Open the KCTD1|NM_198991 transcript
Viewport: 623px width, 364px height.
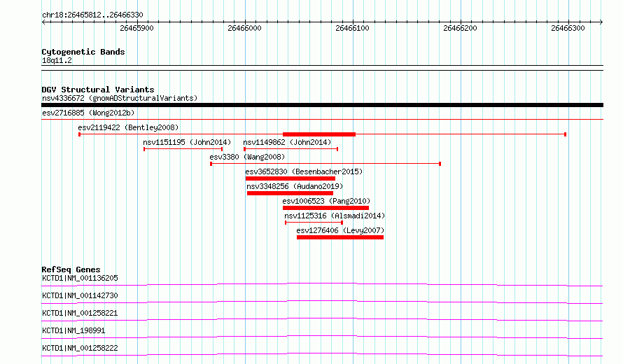click(73, 330)
